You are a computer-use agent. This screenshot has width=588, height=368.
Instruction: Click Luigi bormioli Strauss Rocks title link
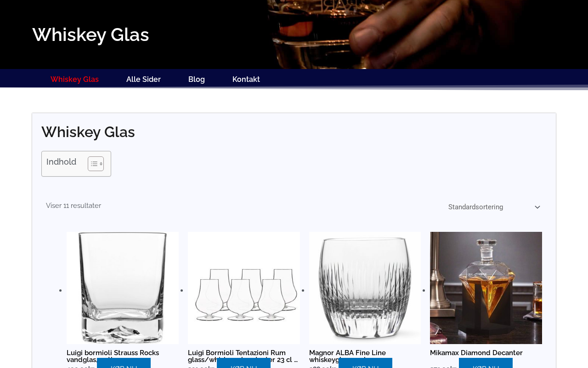pyautogui.click(x=113, y=356)
